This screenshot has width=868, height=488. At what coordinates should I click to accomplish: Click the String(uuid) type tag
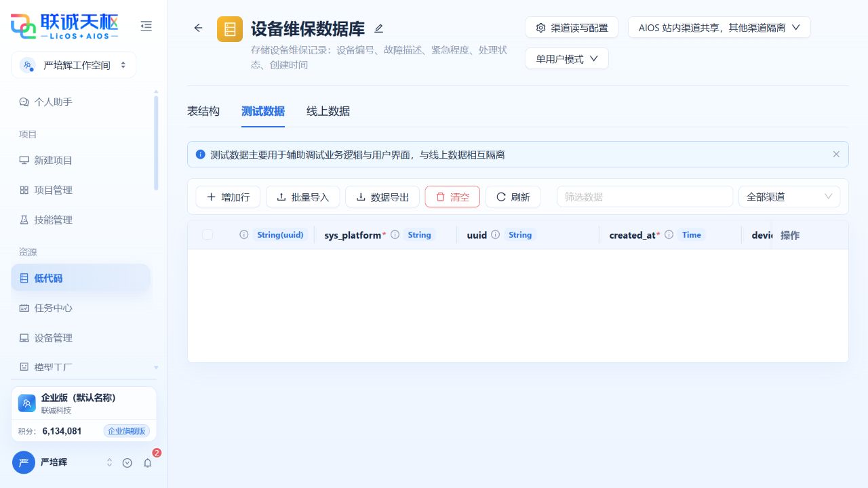pyautogui.click(x=281, y=235)
